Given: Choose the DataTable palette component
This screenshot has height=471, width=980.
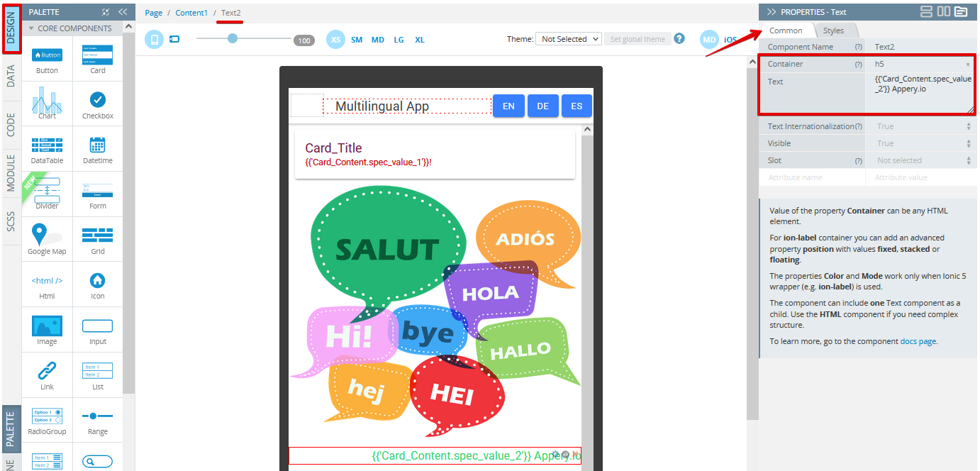Looking at the screenshot, I should pyautogui.click(x=48, y=149).
